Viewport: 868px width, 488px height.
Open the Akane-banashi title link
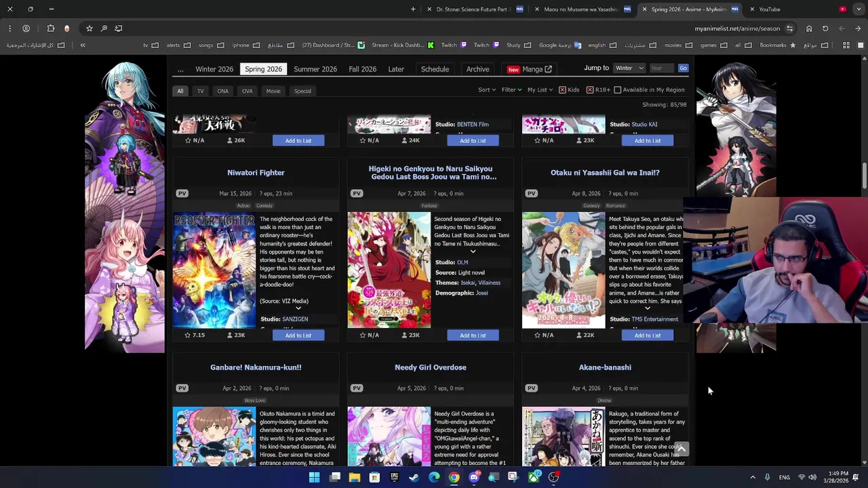[x=605, y=367]
